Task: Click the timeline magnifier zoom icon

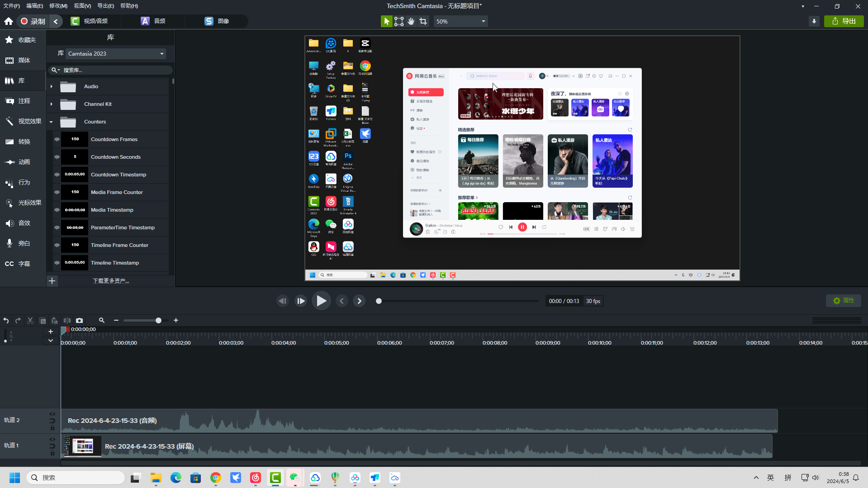Action: tap(102, 320)
